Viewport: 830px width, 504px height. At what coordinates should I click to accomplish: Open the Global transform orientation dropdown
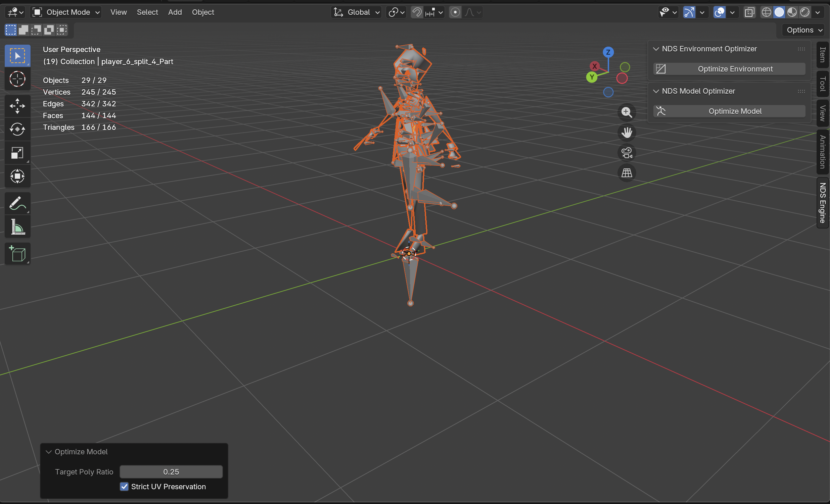(356, 12)
